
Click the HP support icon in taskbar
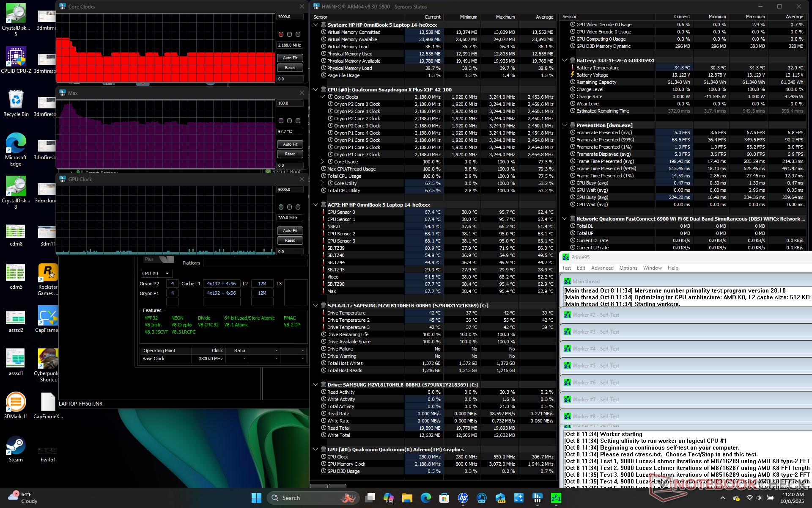tap(463, 498)
